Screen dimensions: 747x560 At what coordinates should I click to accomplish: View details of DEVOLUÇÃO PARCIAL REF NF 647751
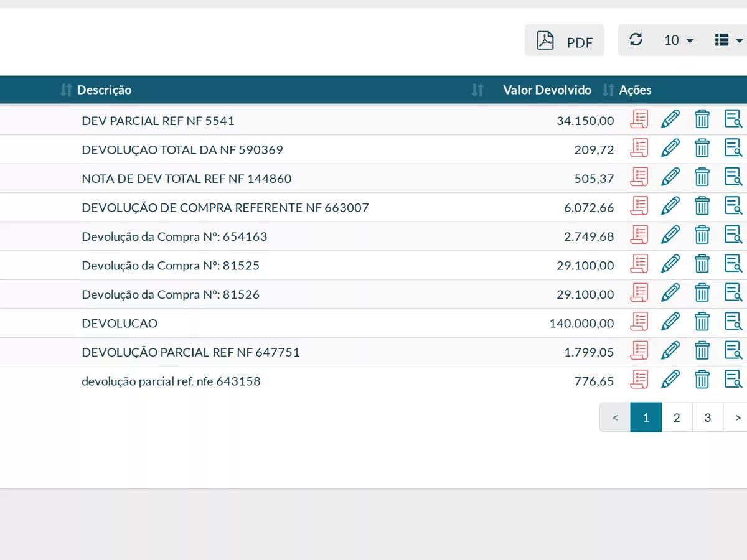point(733,350)
